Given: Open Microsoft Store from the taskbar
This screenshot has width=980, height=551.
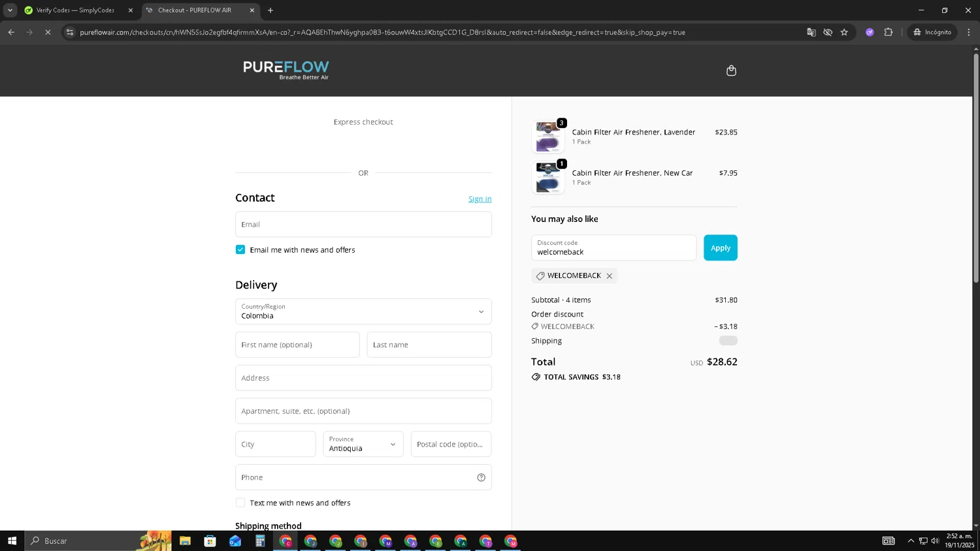Looking at the screenshot, I should pyautogui.click(x=210, y=541).
